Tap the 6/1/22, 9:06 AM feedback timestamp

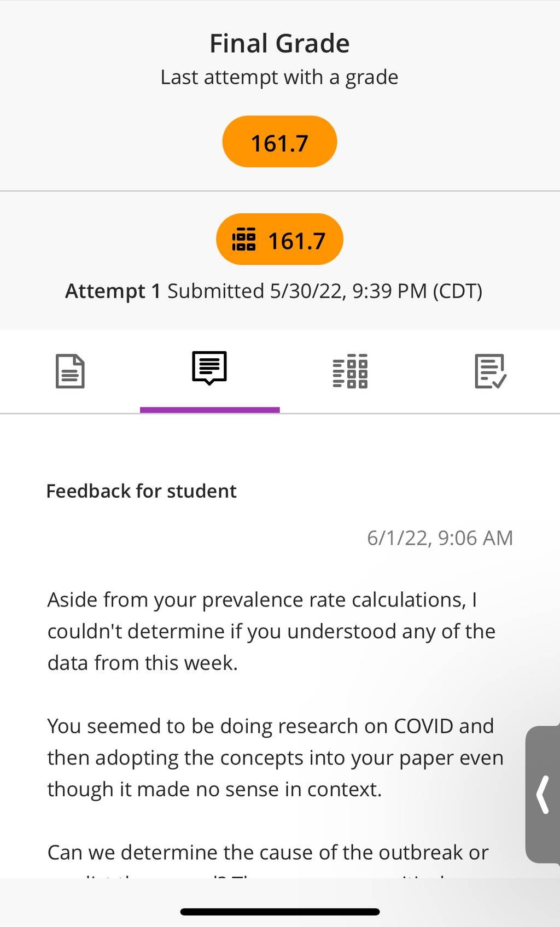(440, 538)
